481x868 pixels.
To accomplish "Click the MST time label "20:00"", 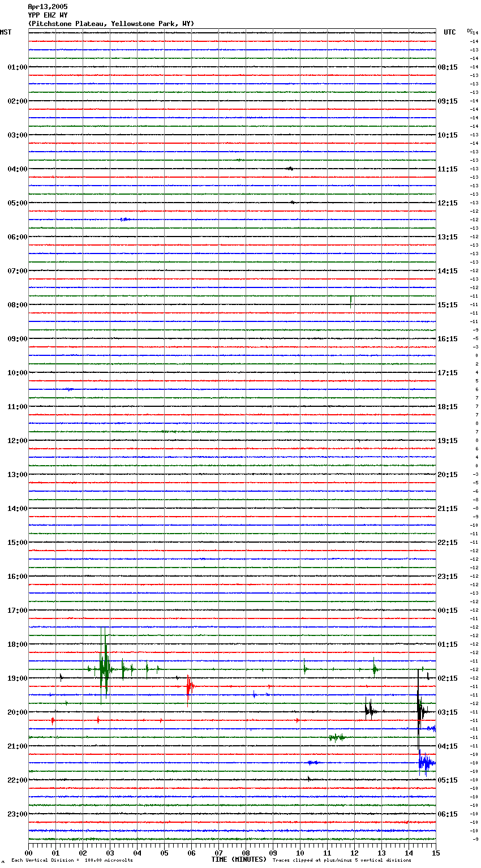I will tap(18, 712).
